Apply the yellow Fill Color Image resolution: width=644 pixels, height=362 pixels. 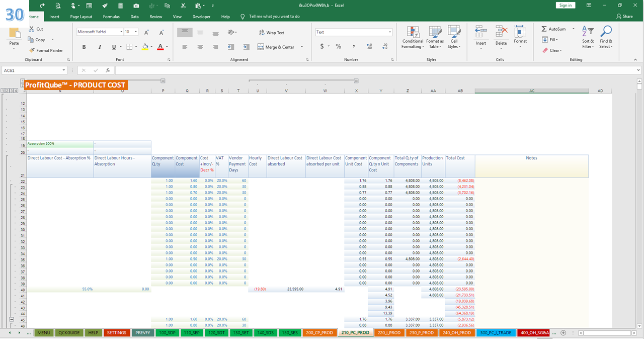tap(145, 47)
